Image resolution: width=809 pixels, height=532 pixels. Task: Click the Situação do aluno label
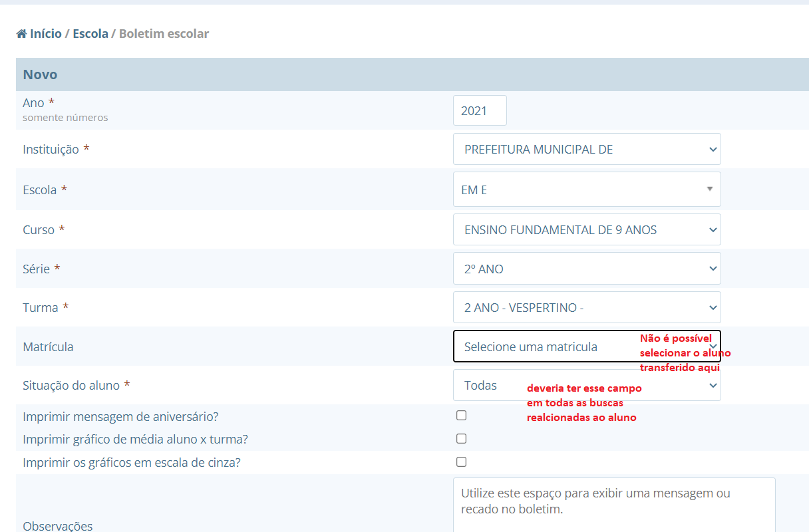71,385
